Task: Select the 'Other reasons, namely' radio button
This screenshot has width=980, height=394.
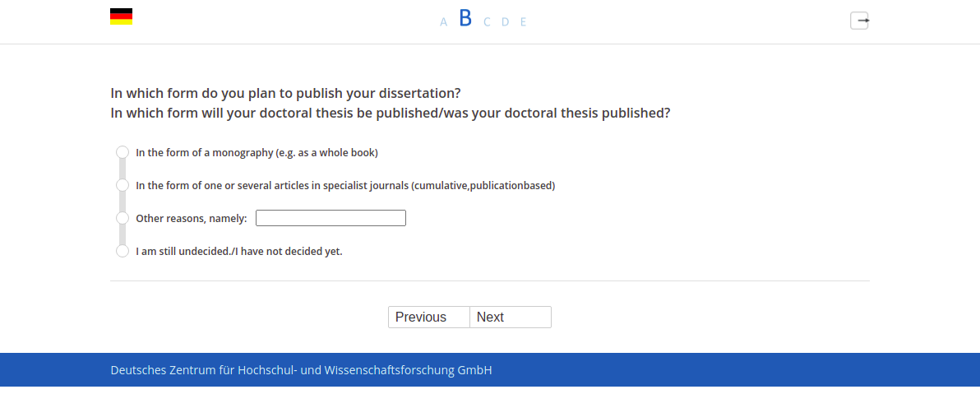Action: (122, 218)
